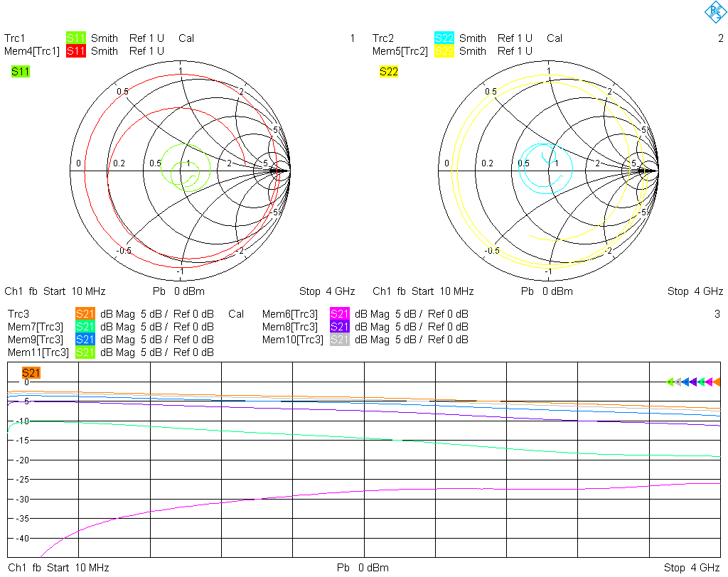728x577 pixels.
Task: Select the gray reference marker triangle
Action: [x=678, y=382]
